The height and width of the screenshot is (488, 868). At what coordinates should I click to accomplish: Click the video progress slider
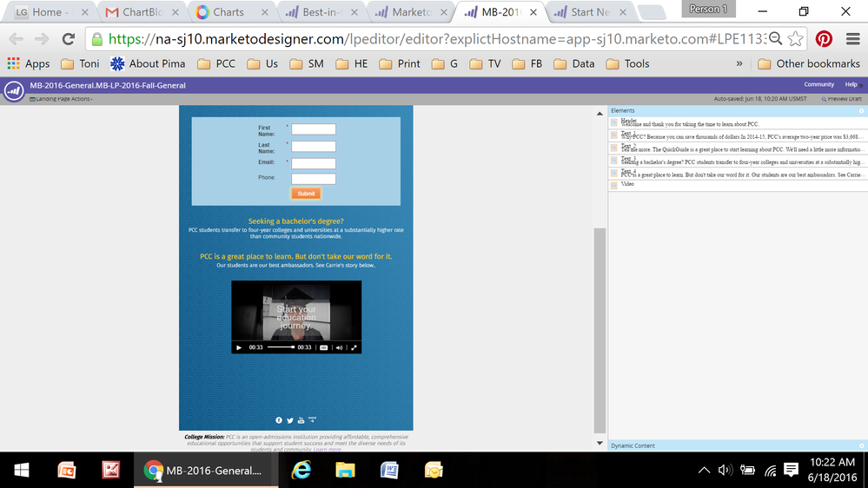click(x=280, y=347)
